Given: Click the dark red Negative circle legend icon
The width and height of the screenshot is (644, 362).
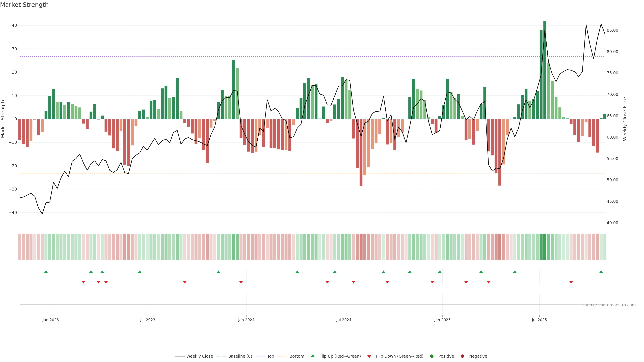Looking at the screenshot, I should (x=462, y=356).
